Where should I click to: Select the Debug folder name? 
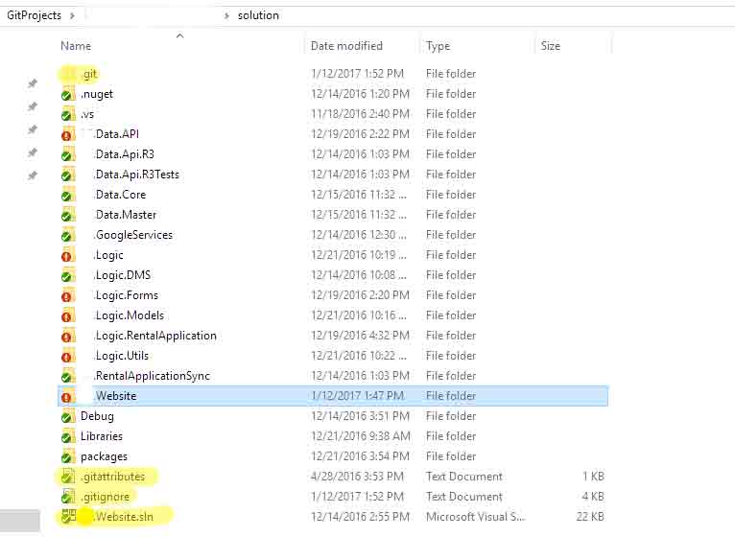(97, 416)
